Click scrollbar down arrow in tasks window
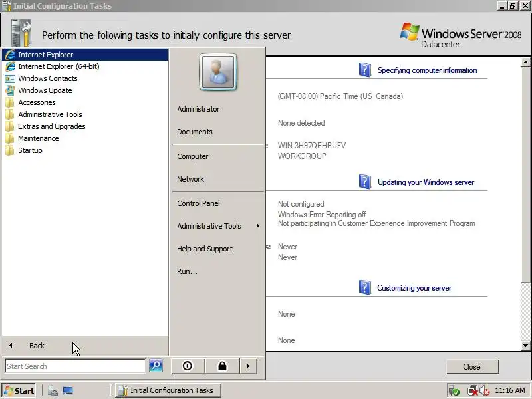The image size is (532, 399). coord(525,346)
